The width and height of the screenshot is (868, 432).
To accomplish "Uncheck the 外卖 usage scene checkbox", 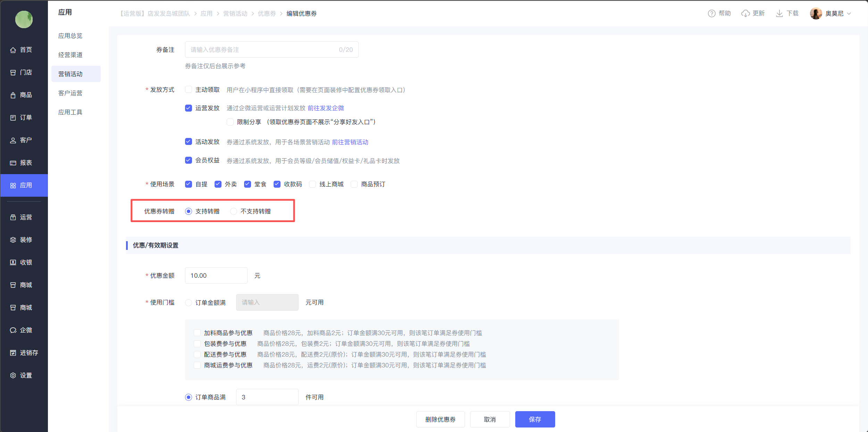I will (218, 184).
